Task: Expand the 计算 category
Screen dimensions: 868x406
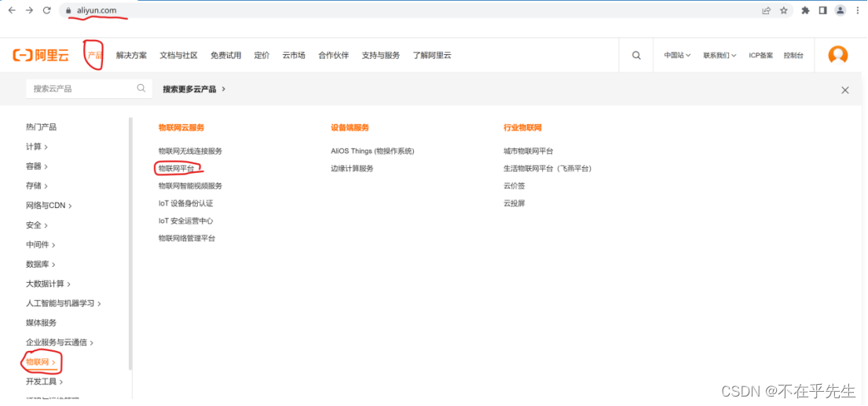Action: click(37, 147)
